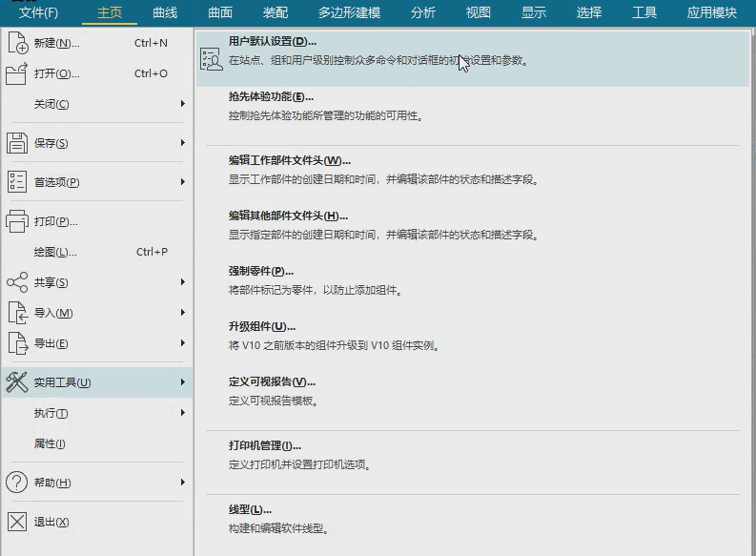This screenshot has height=556, width=756.
Task: Click the Utilities hammer-and-wrench icon
Action: [x=17, y=382]
